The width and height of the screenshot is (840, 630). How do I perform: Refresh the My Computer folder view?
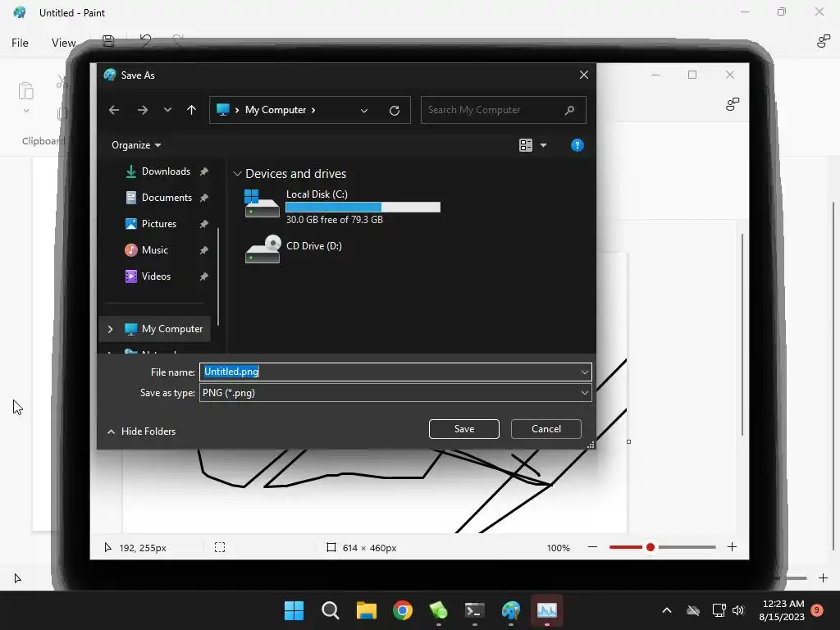(395, 111)
